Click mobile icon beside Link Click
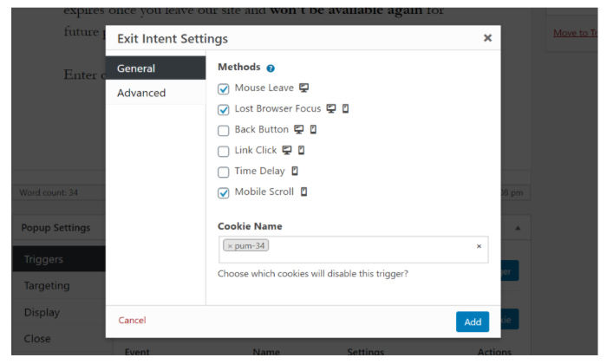Viewport: 607px width, 364px height. click(301, 150)
